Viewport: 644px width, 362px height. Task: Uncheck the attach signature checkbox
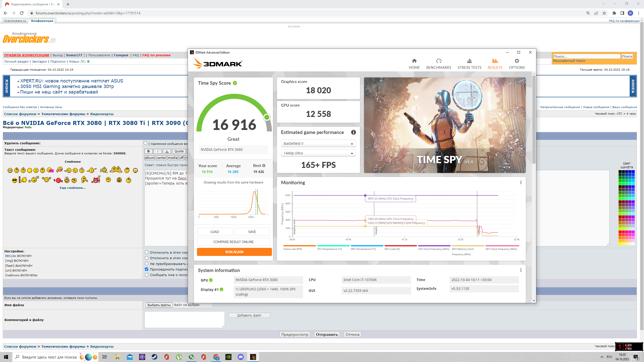coord(146,269)
